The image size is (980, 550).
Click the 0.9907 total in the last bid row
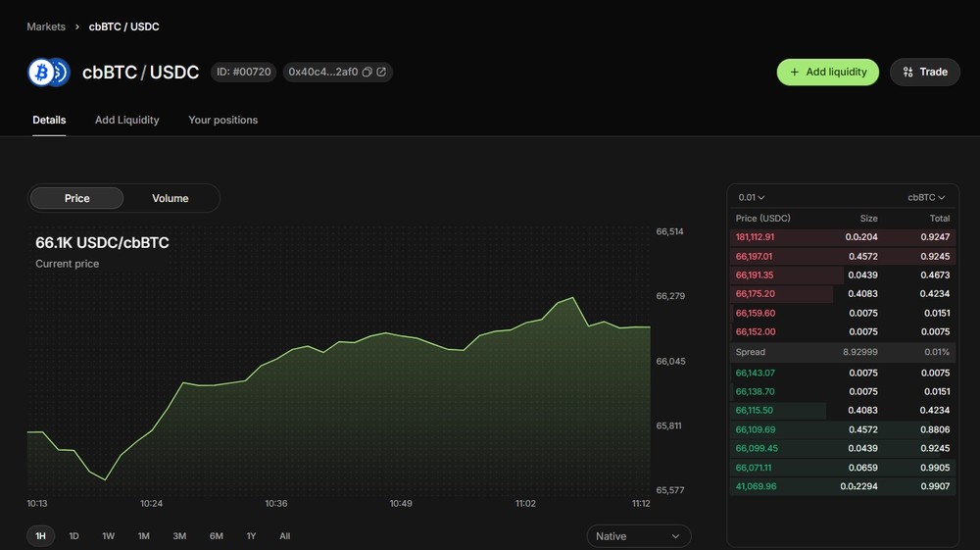(x=935, y=486)
